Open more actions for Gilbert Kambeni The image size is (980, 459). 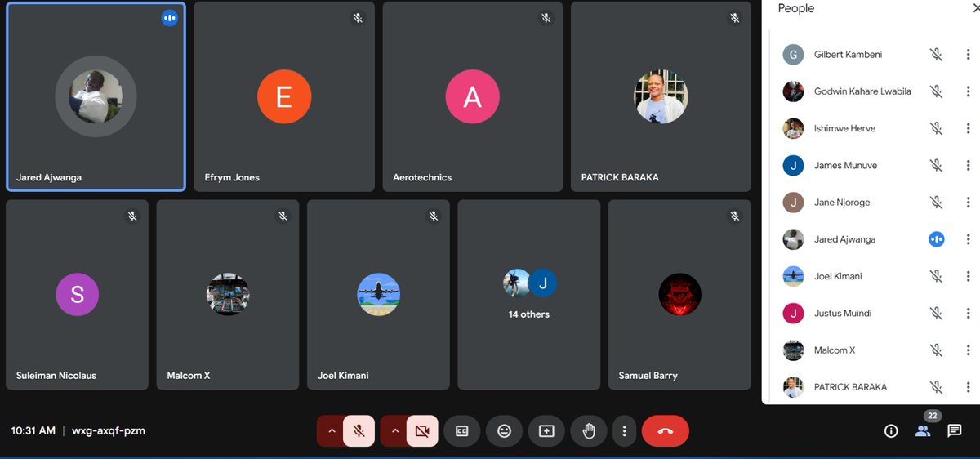click(x=968, y=55)
